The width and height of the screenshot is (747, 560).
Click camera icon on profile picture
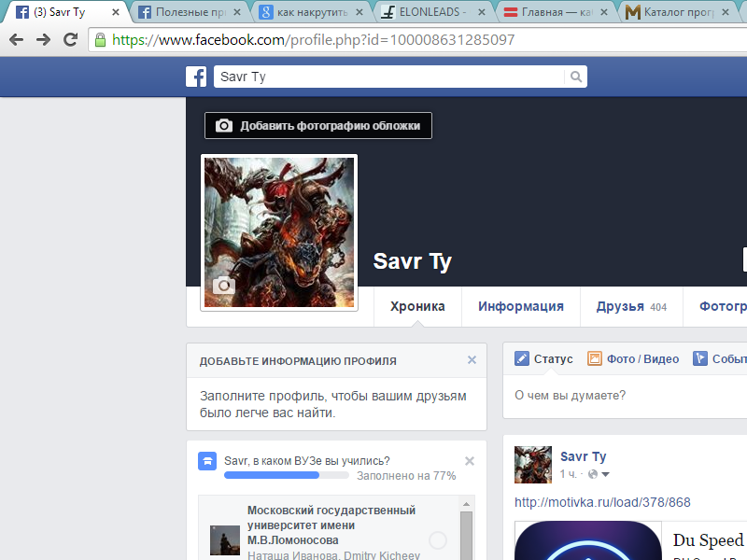pos(223,286)
